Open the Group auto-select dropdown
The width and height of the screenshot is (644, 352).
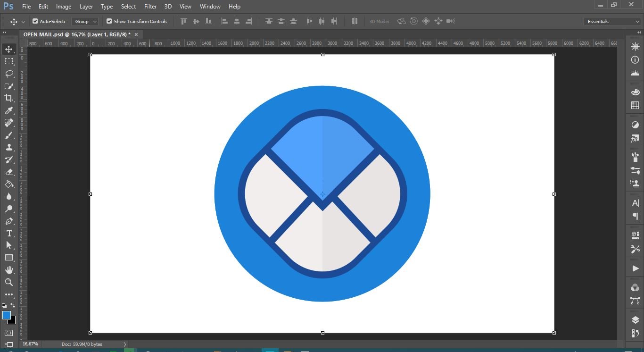point(85,21)
